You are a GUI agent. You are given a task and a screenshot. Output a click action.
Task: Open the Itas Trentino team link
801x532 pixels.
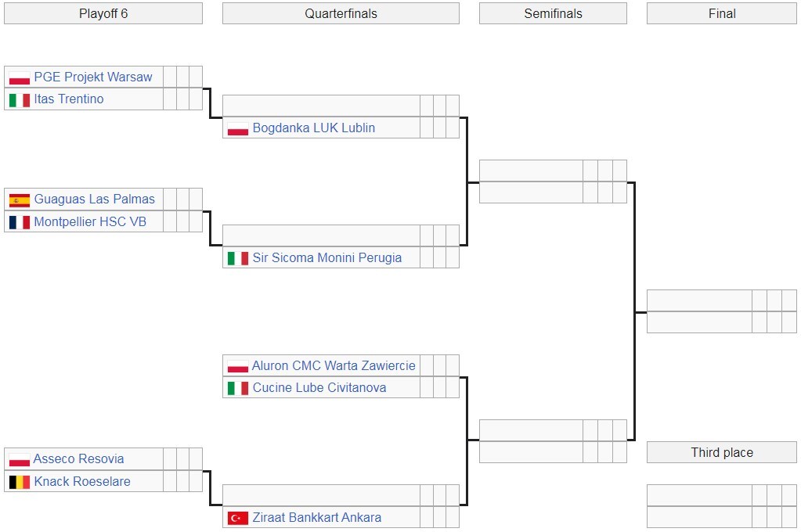click(69, 99)
